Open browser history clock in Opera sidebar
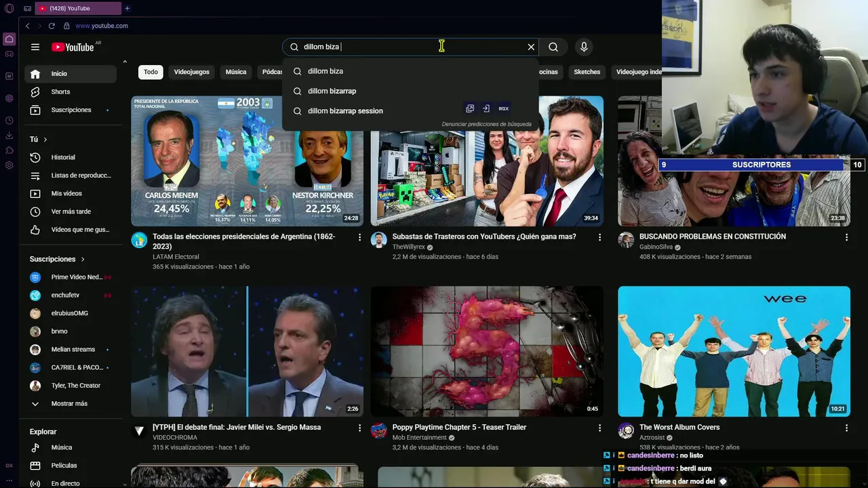Screen dimensions: 868x488 [x=9, y=121]
